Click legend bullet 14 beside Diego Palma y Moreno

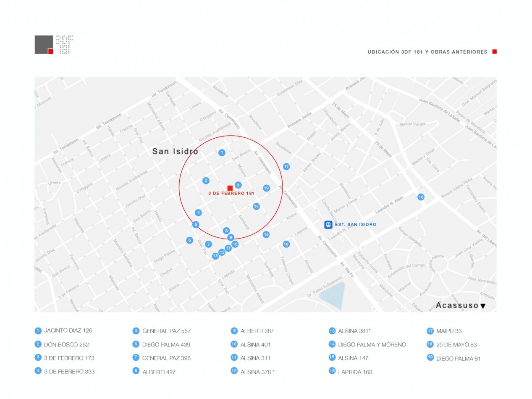coord(332,344)
